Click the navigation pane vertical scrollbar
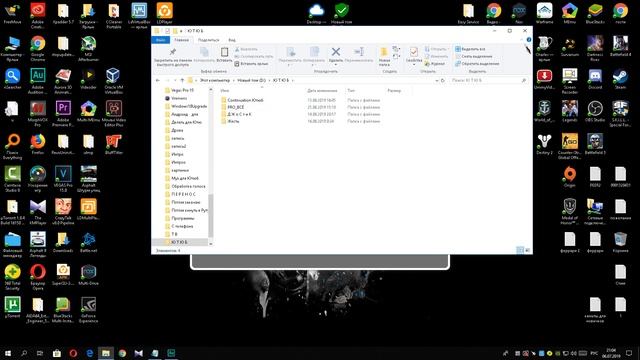This screenshot has height=360, width=640. [x=211, y=216]
